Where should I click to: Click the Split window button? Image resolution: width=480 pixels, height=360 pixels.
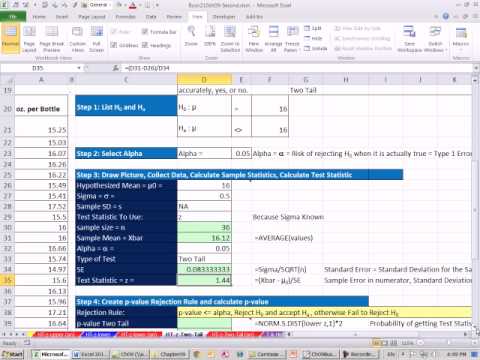pos(313,28)
